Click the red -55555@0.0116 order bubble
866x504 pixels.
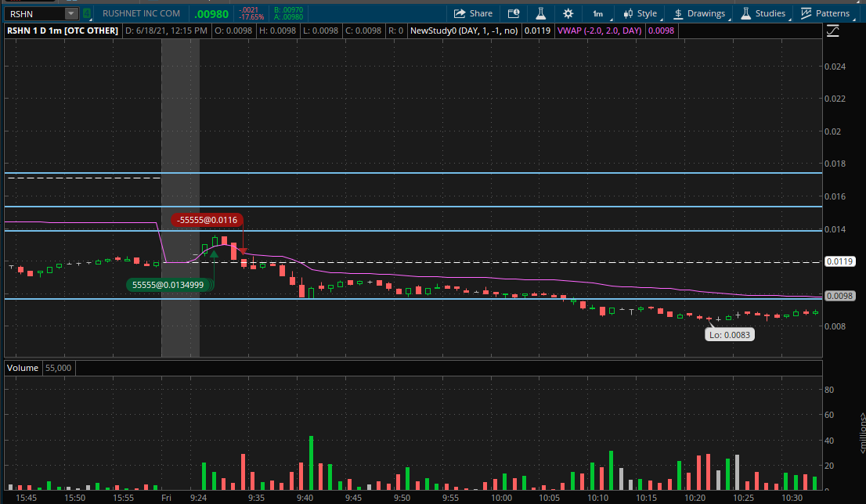pos(207,220)
